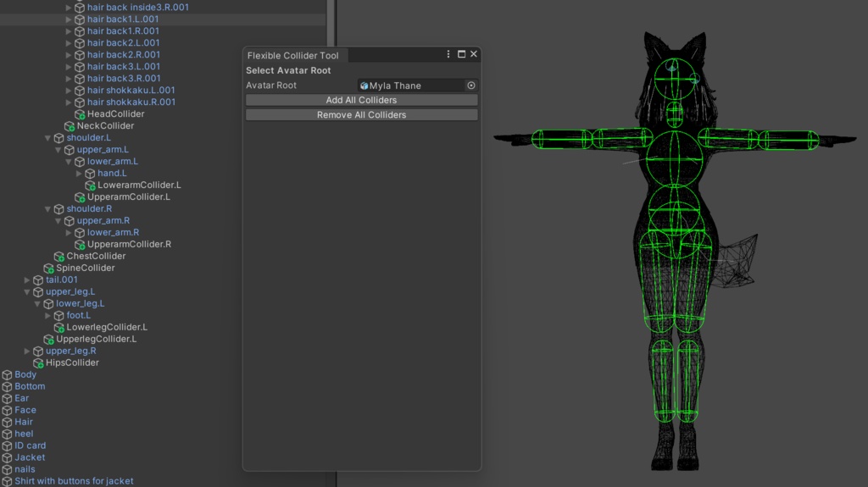Click the Jacket object cube icon

[x=7, y=457]
